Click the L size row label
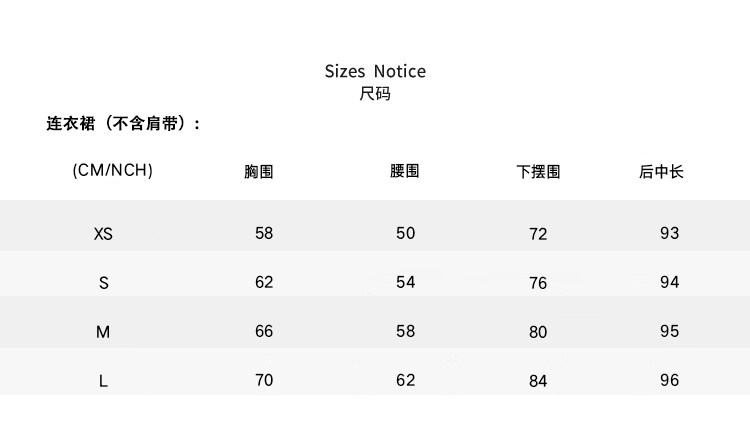 click(103, 381)
